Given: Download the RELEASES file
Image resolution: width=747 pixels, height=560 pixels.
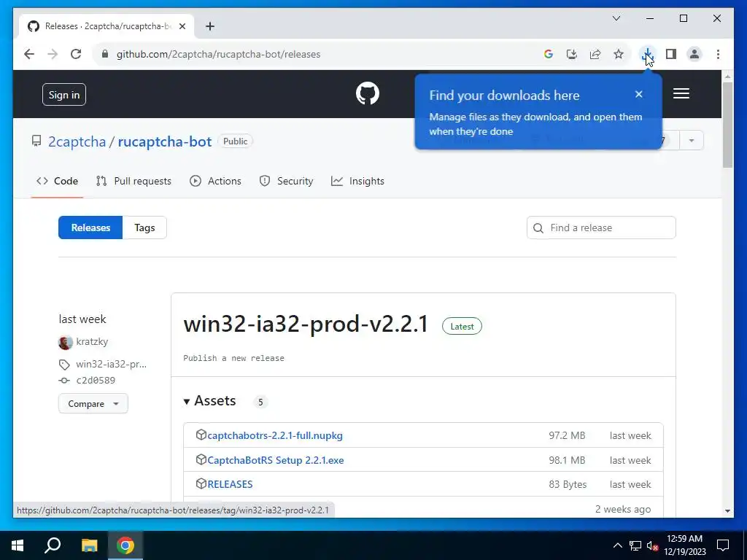Looking at the screenshot, I should coord(230,484).
